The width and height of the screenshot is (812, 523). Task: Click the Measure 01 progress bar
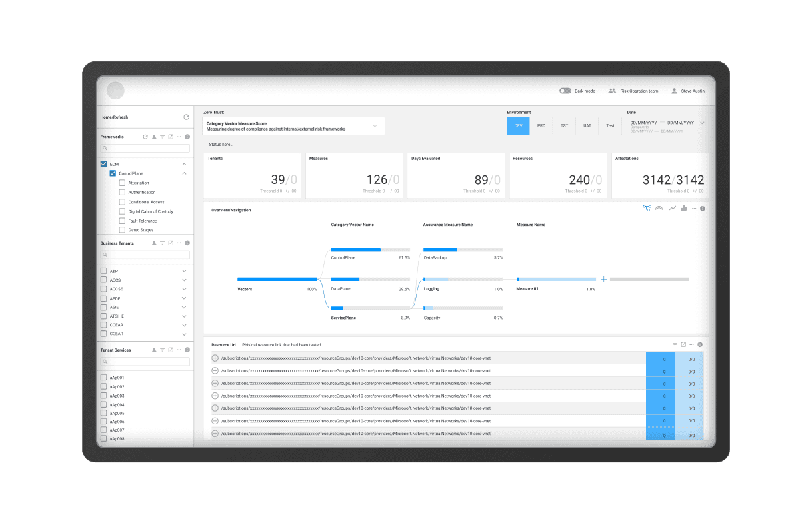(556, 279)
